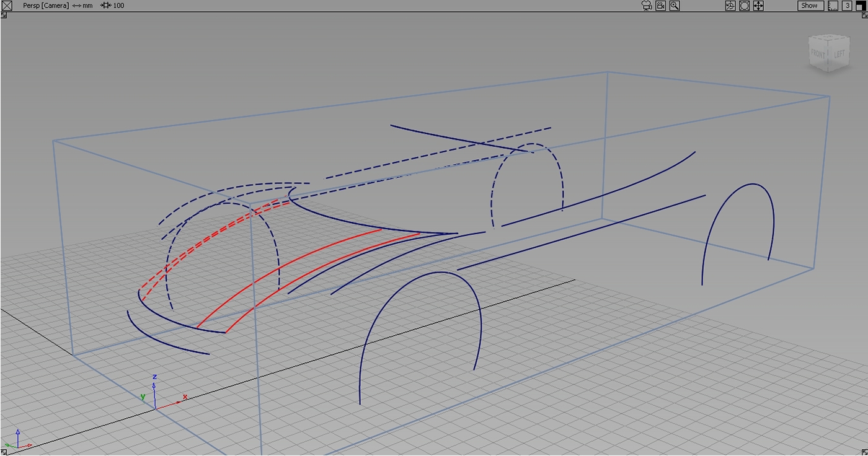This screenshot has width=868, height=456.
Task: Click the FRONT face of the ViewCube
Action: [818, 55]
